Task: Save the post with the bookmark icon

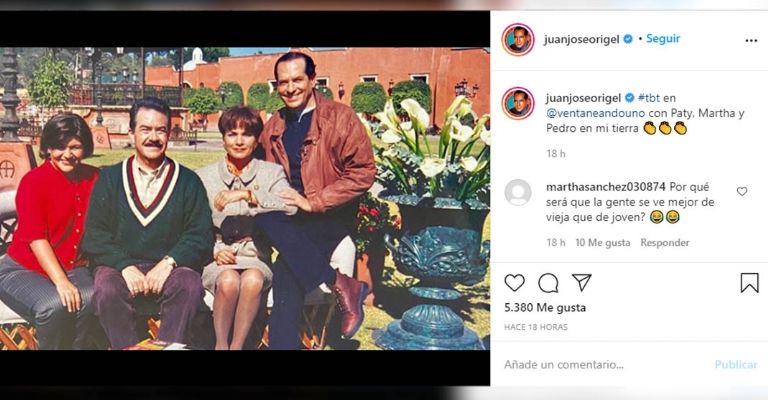Action: click(x=749, y=282)
